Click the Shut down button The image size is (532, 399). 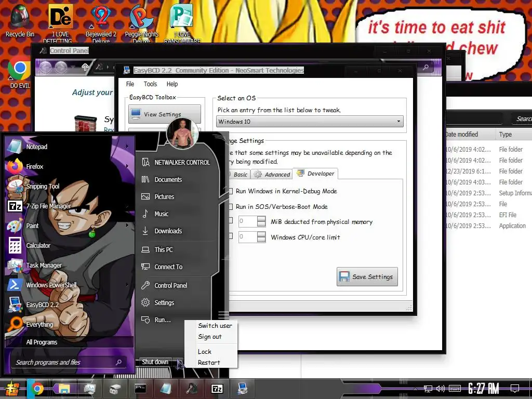155,362
